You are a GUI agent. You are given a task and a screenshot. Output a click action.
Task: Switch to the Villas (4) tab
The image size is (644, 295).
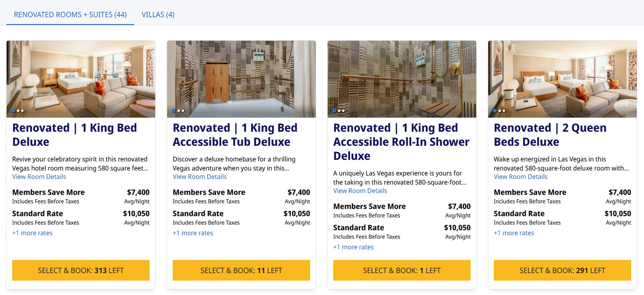click(x=158, y=15)
